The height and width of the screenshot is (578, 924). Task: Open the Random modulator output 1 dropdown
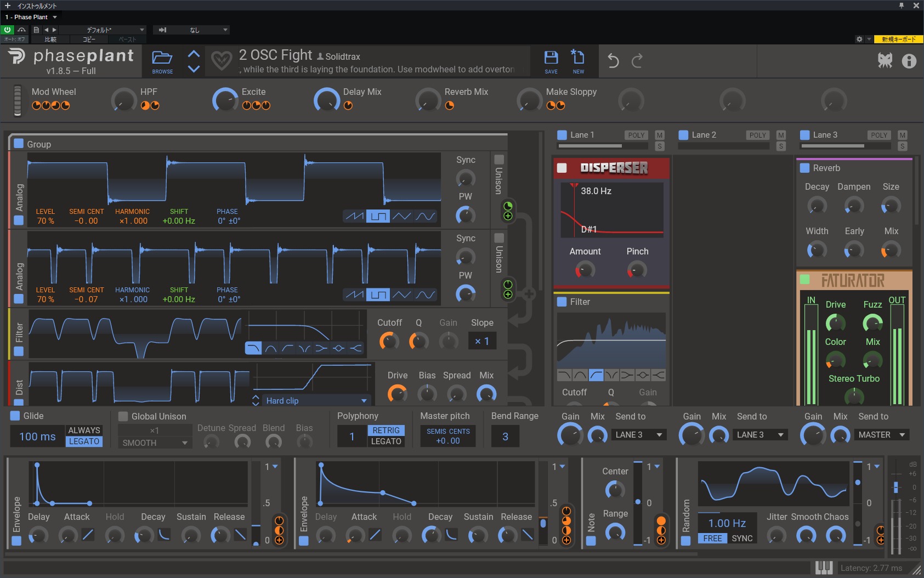(x=872, y=467)
